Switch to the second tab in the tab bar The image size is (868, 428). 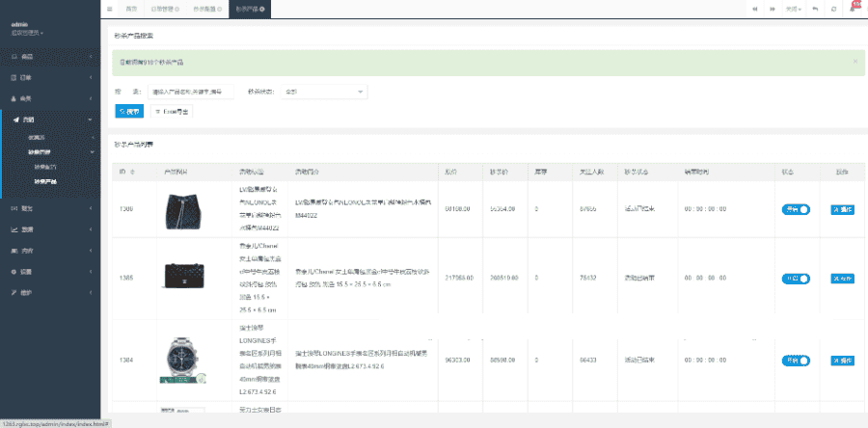[164, 9]
